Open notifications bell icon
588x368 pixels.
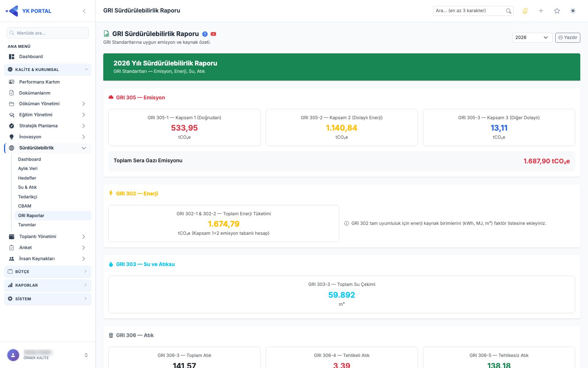[525, 11]
